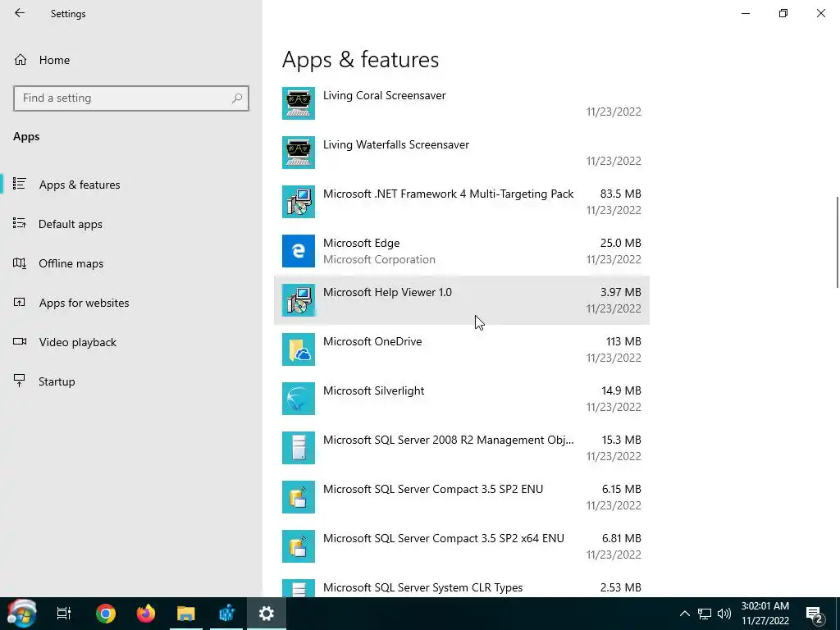840x630 pixels.
Task: Open the Windows Start button
Action: [21, 614]
